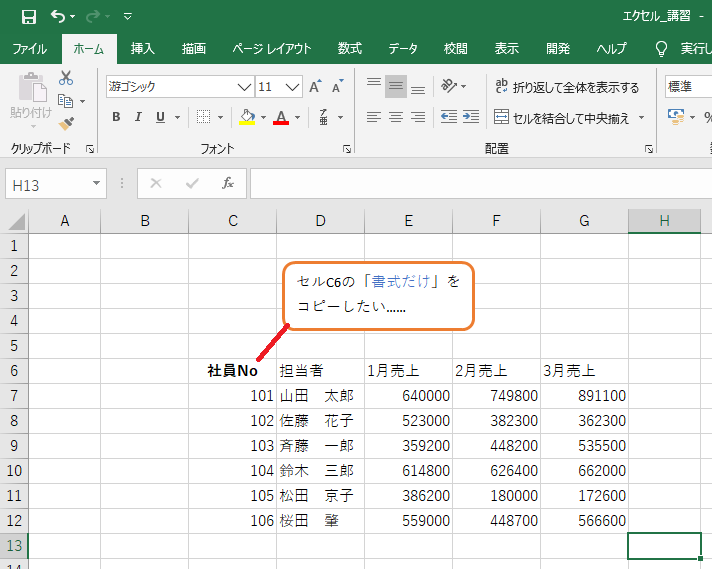
Task: Click the Redo arrow icon
Action: tap(93, 17)
